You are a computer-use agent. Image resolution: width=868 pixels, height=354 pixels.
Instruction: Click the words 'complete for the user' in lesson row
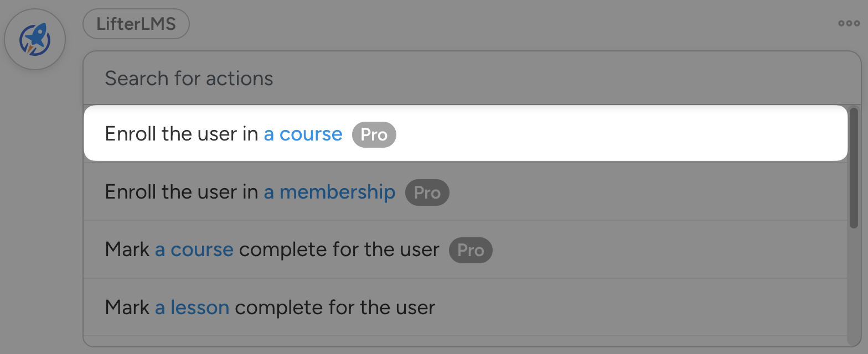(x=335, y=308)
